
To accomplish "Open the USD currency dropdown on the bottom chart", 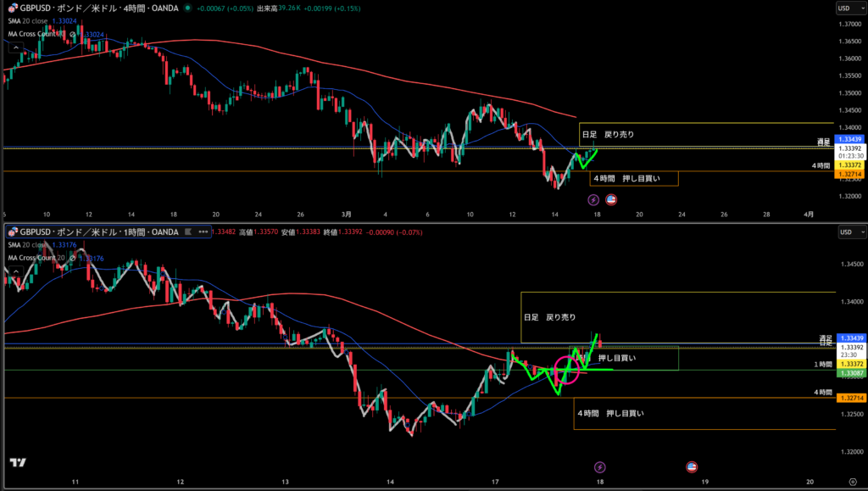I will (843, 232).
